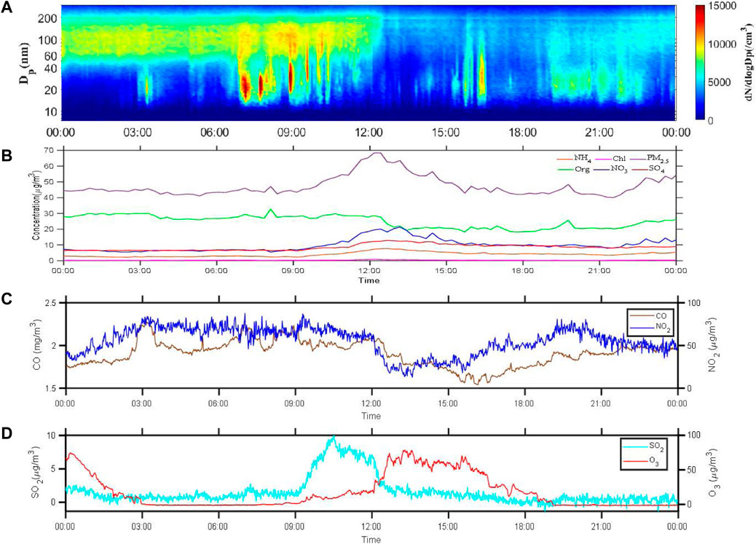Select the 40 tick on the Dp axis in panel A
This screenshot has width=756, height=544.
51,68
